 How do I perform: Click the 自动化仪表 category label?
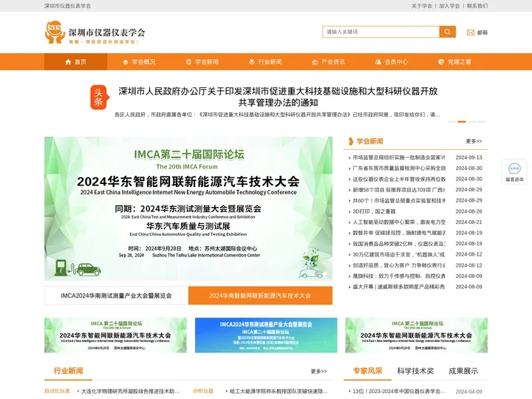point(58,391)
